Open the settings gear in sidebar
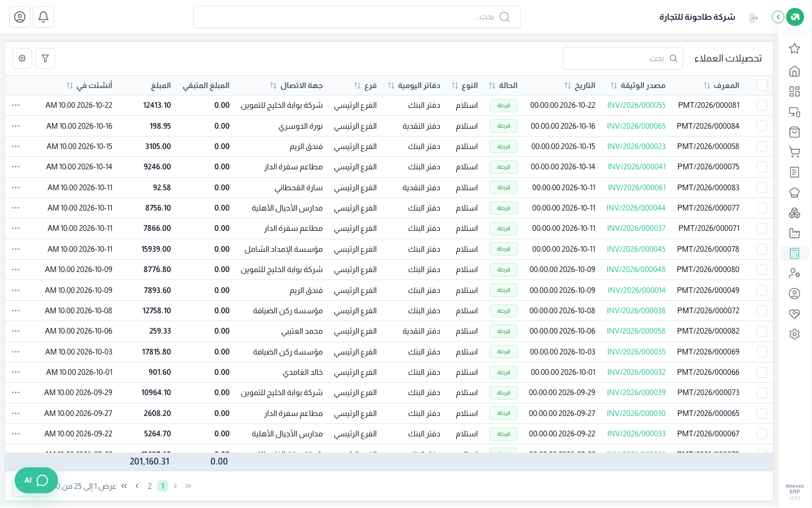 coord(795,334)
